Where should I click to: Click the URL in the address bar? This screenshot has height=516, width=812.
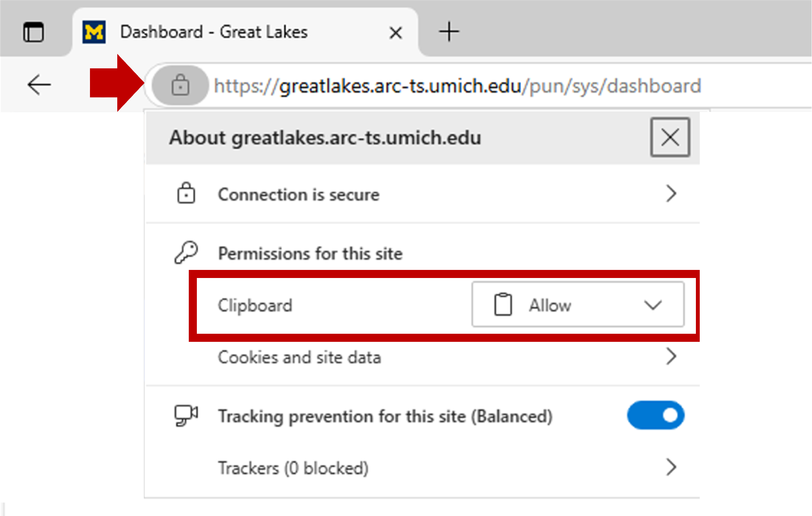point(458,86)
